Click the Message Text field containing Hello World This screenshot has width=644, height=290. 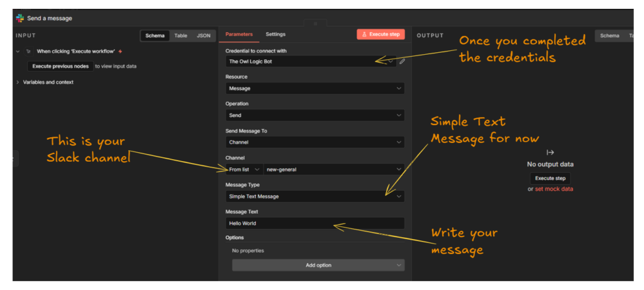pos(315,223)
